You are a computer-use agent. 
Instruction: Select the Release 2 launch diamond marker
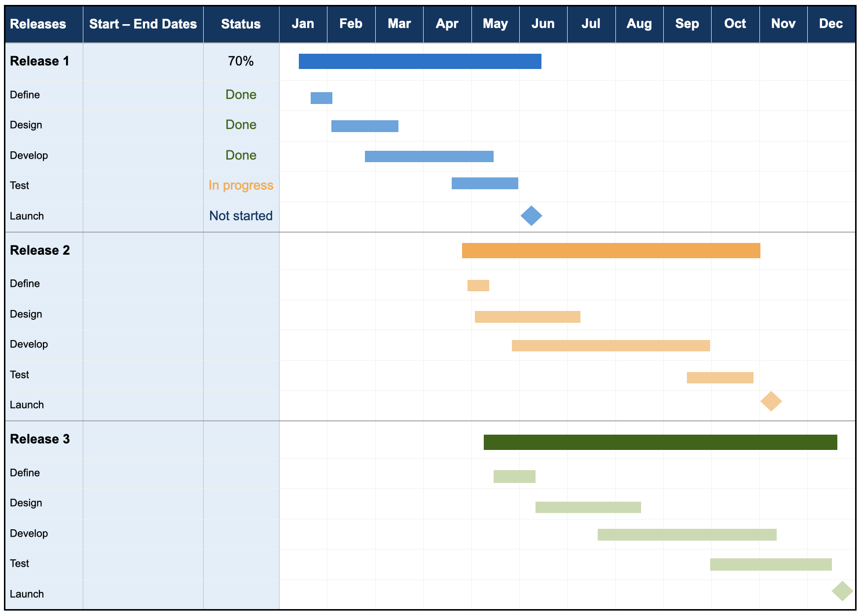click(772, 401)
